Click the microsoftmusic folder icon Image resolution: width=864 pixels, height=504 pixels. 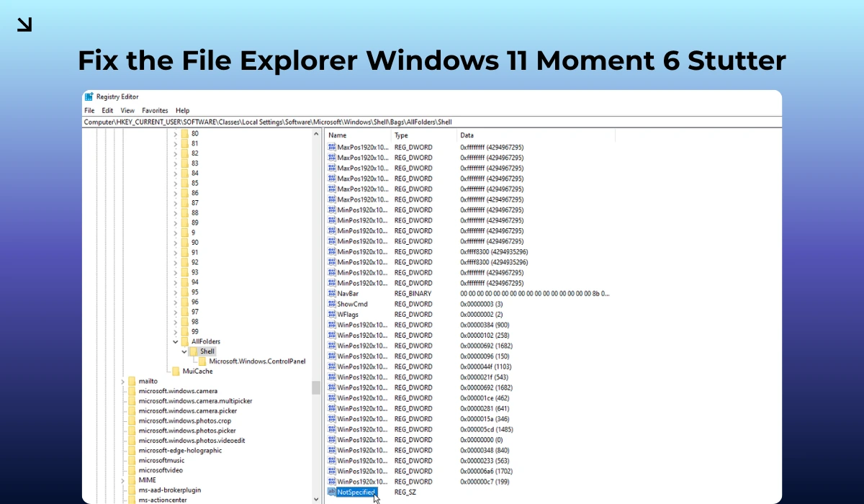[x=132, y=460]
